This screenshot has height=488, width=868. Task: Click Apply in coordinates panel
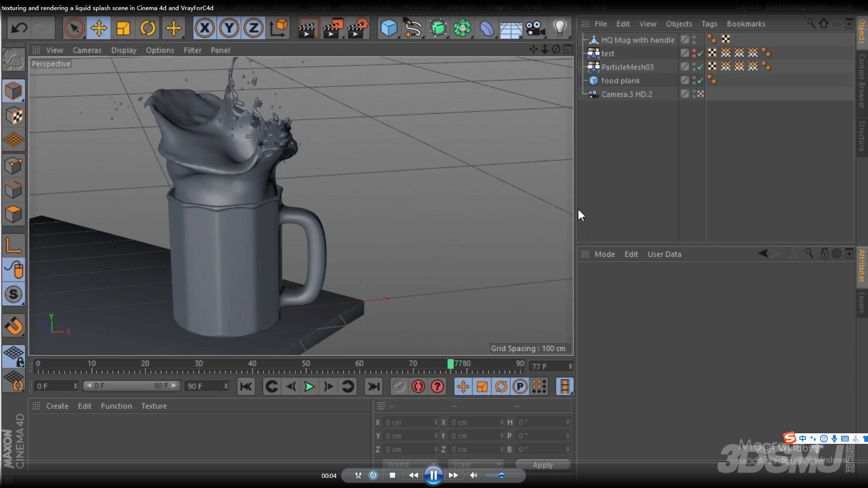pos(542,465)
